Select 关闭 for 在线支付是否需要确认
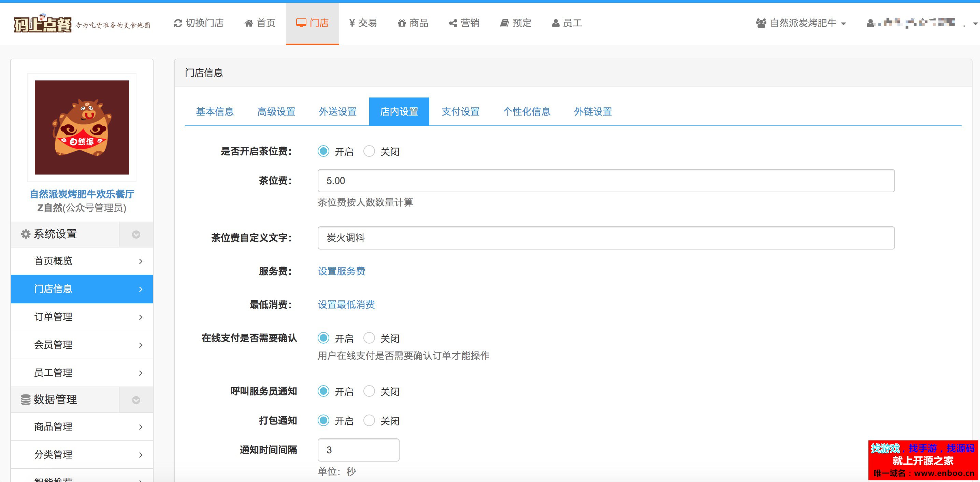Viewport: 980px width, 482px height. pos(369,338)
